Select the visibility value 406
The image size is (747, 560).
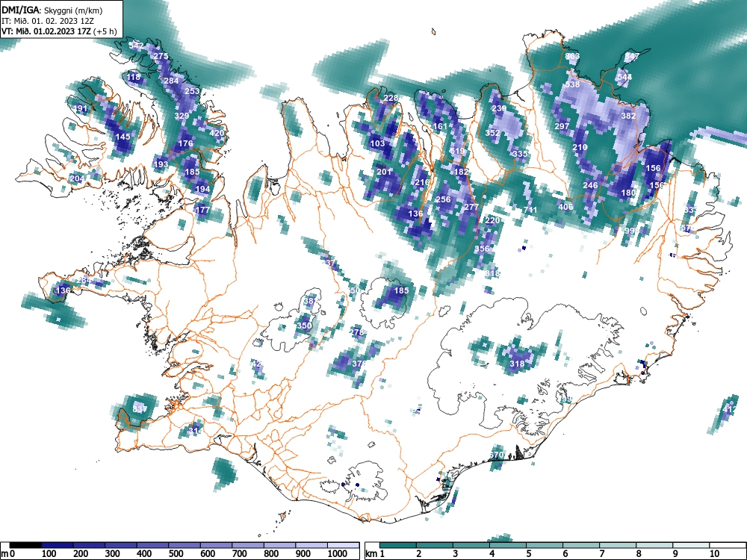(x=565, y=207)
